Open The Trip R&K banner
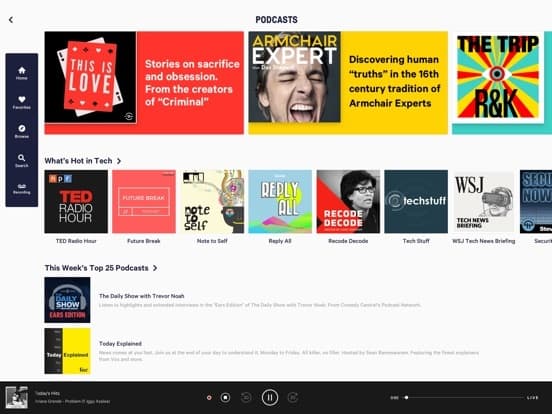The image size is (552, 414). tap(502, 83)
